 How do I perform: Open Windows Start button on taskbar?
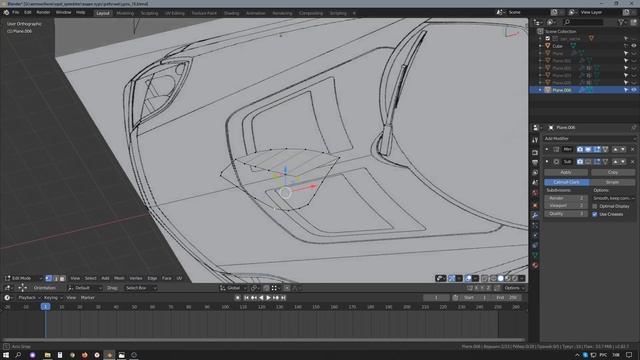(6, 355)
